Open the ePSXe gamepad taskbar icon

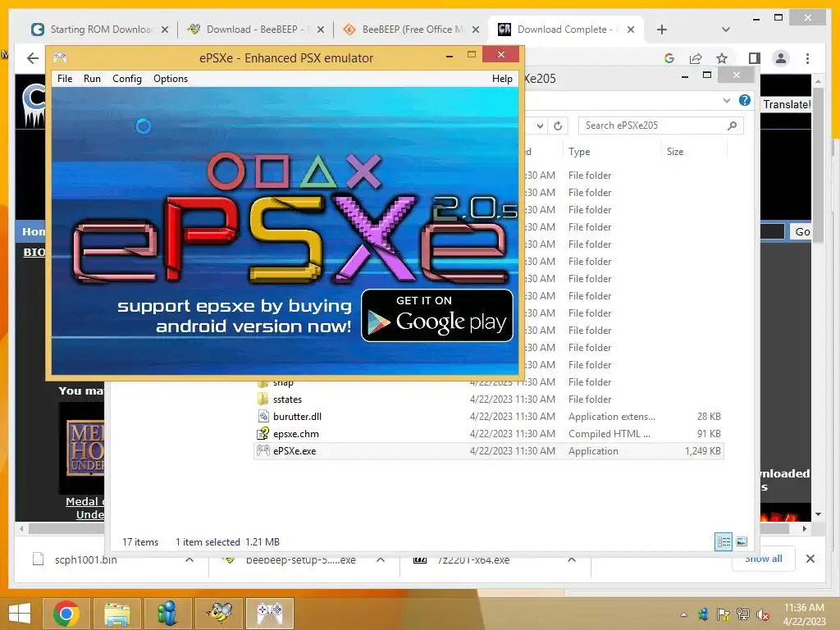270,614
